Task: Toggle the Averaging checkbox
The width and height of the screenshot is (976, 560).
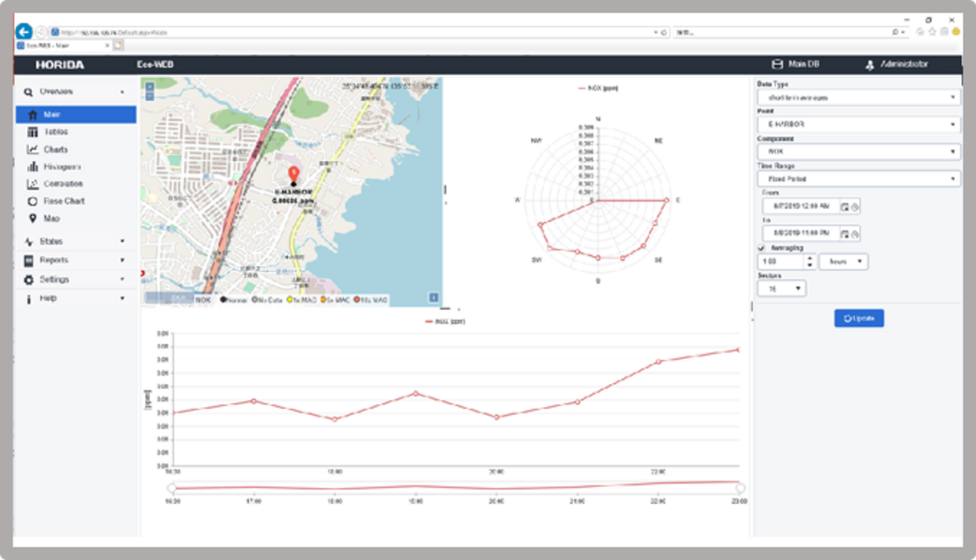Action: pos(760,248)
